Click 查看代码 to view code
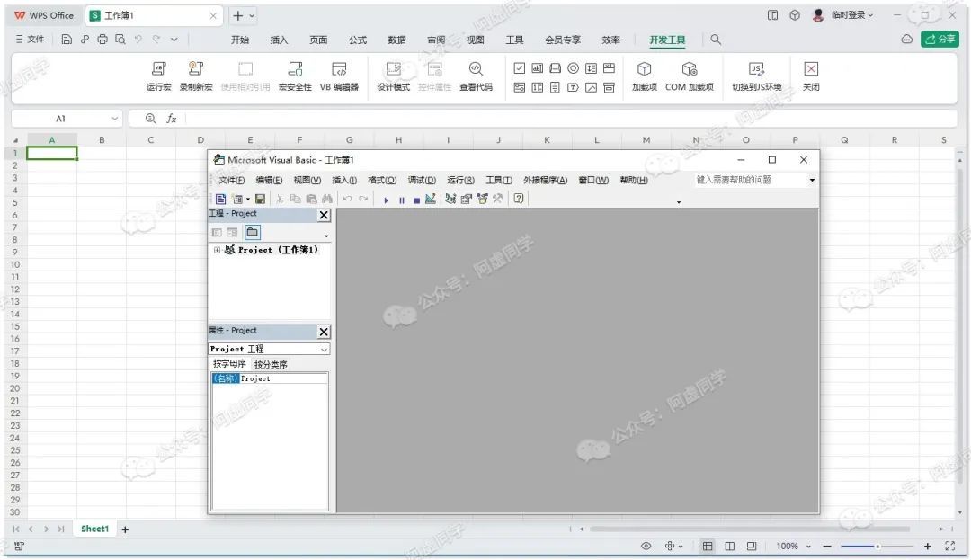This screenshot has height=560, width=971. point(476,70)
